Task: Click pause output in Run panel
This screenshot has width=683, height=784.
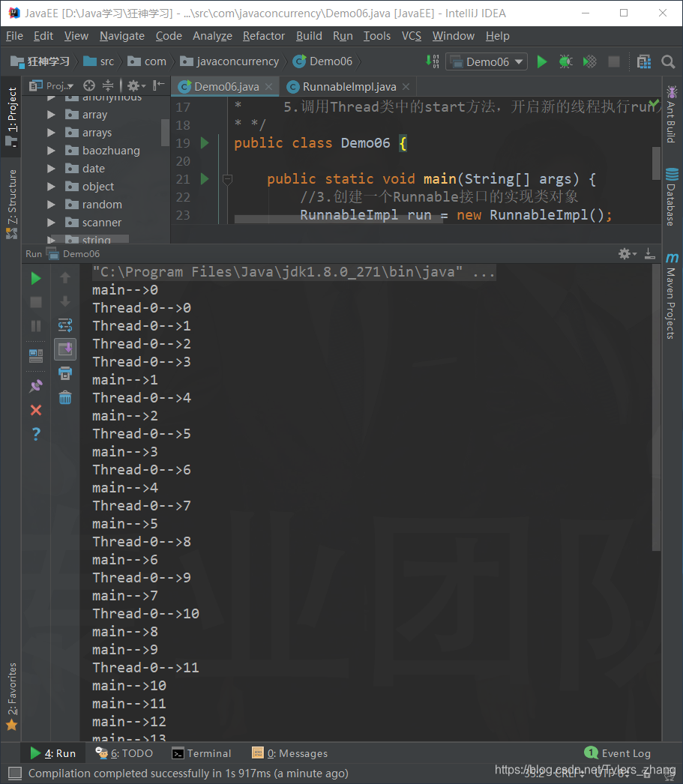Action: [x=35, y=326]
